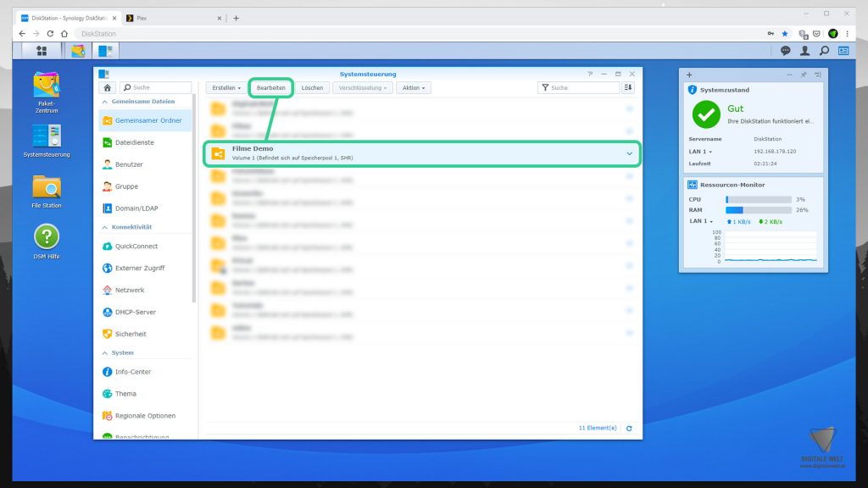Open the notifications chat bubble icon
Viewport: 868px width, 488px height.
785,51
